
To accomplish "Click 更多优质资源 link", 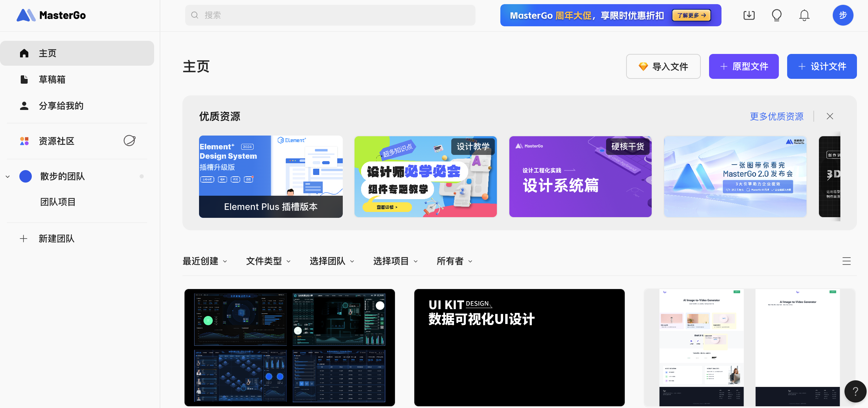I will point(776,117).
